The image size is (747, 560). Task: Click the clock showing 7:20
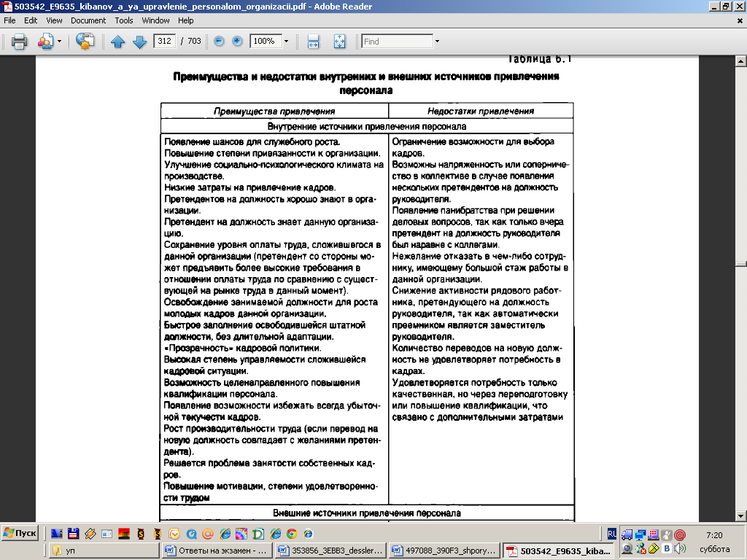coord(714,535)
